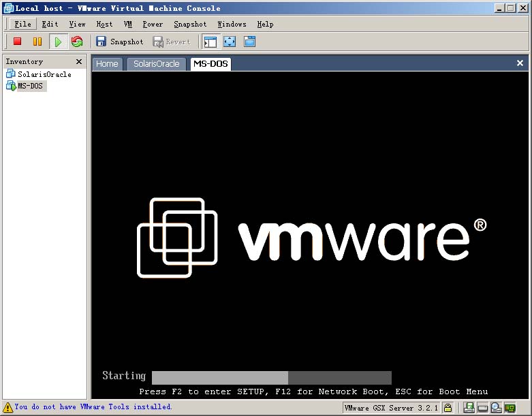Viewport: 532px width, 416px height.
Task: Open the View menu
Action: click(x=78, y=24)
